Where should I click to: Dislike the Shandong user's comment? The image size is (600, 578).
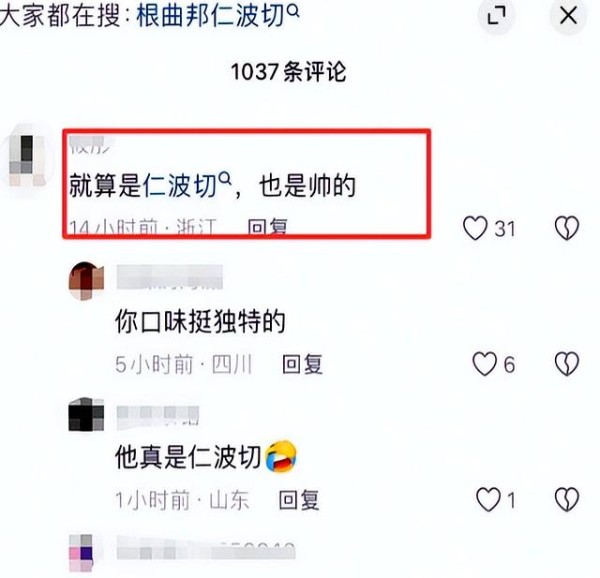coord(567,499)
